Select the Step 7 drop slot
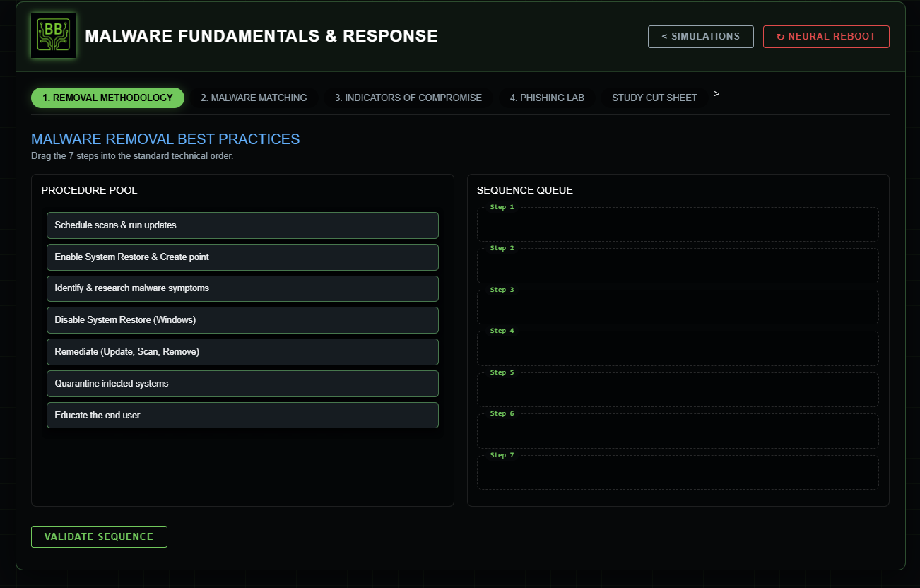Viewport: 920px width, 588px height. click(678, 472)
